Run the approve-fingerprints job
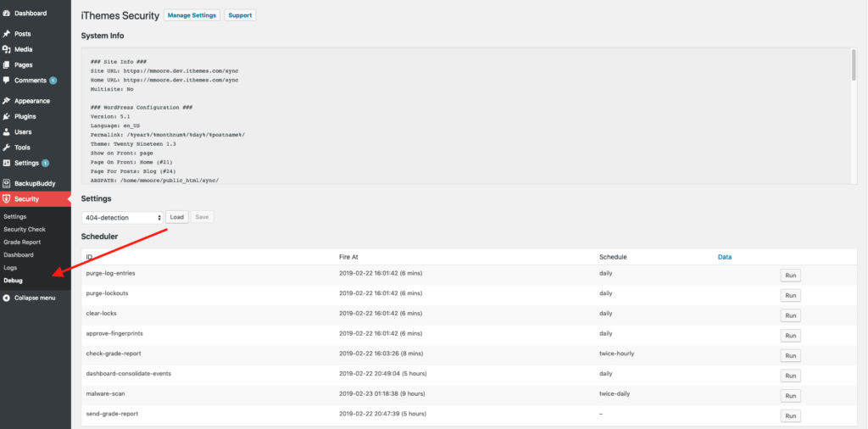868x429 pixels. (791, 336)
